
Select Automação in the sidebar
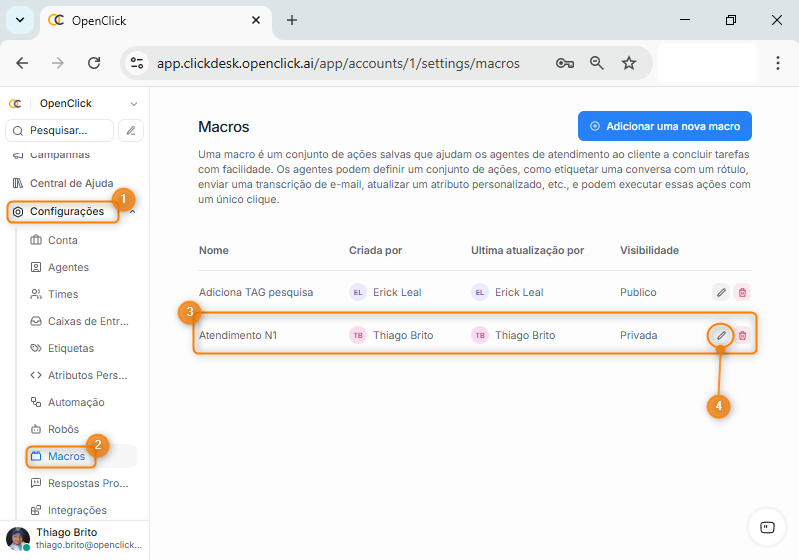pyautogui.click(x=76, y=402)
